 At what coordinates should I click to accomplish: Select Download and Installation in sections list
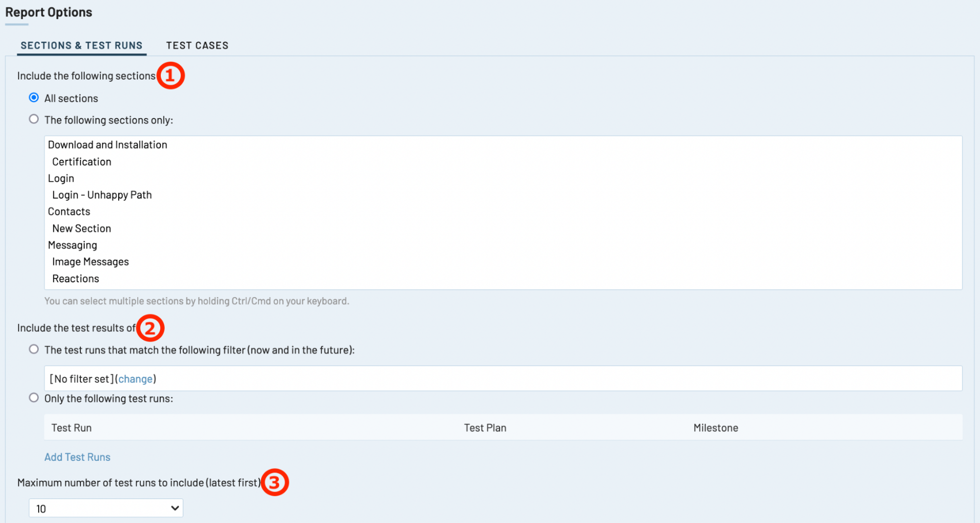click(x=107, y=145)
